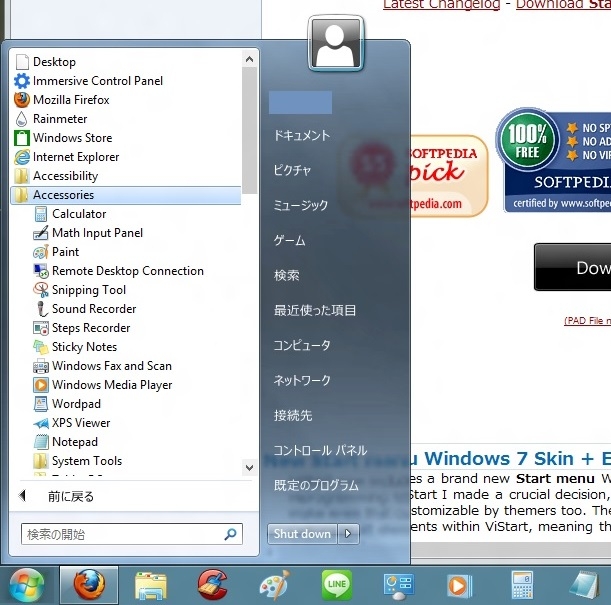Click the user account picture
Image resolution: width=611 pixels, height=605 pixels.
pos(336,43)
